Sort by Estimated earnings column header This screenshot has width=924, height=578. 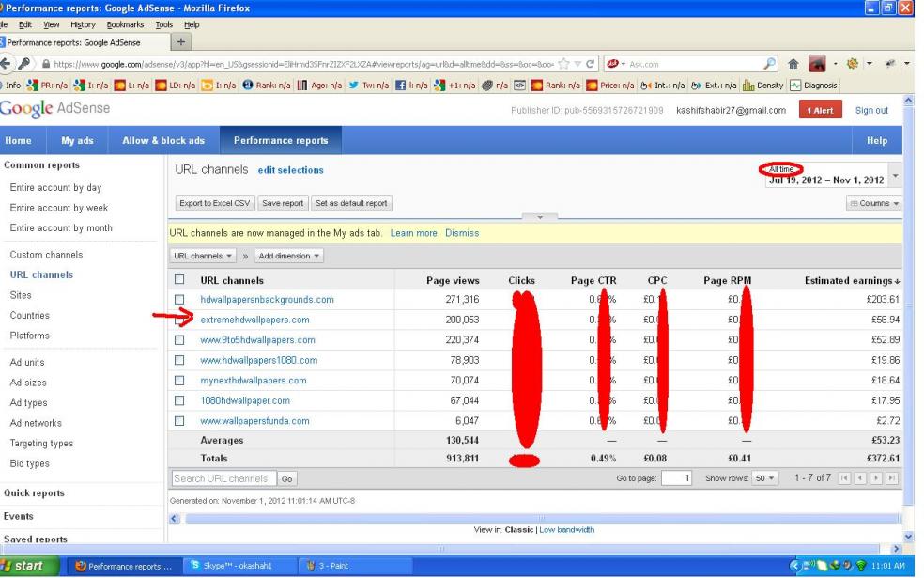pos(852,281)
